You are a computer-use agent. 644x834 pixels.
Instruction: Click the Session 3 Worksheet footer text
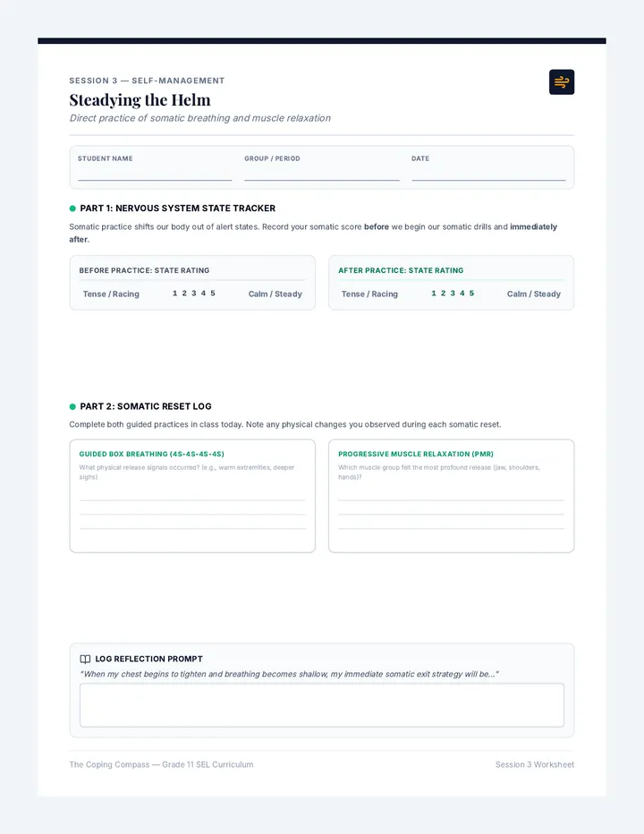pyautogui.click(x=535, y=764)
